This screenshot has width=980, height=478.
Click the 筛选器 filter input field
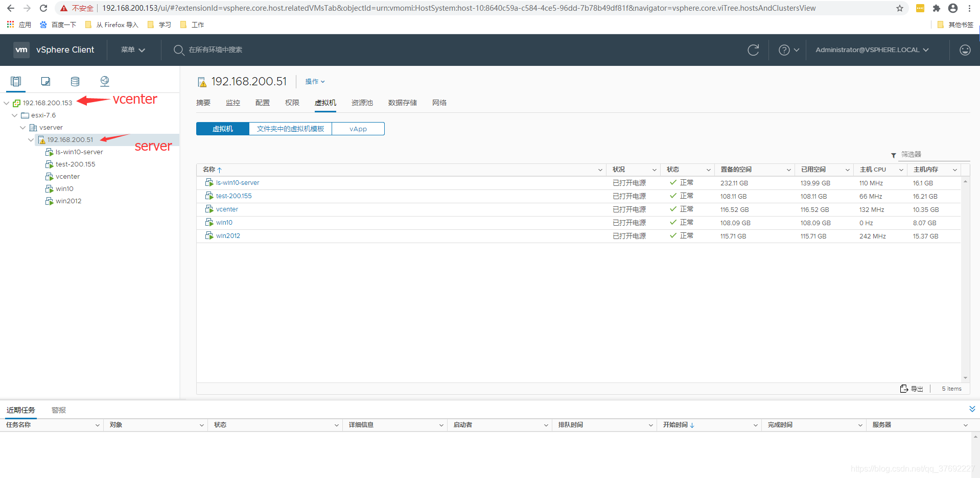[935, 154]
